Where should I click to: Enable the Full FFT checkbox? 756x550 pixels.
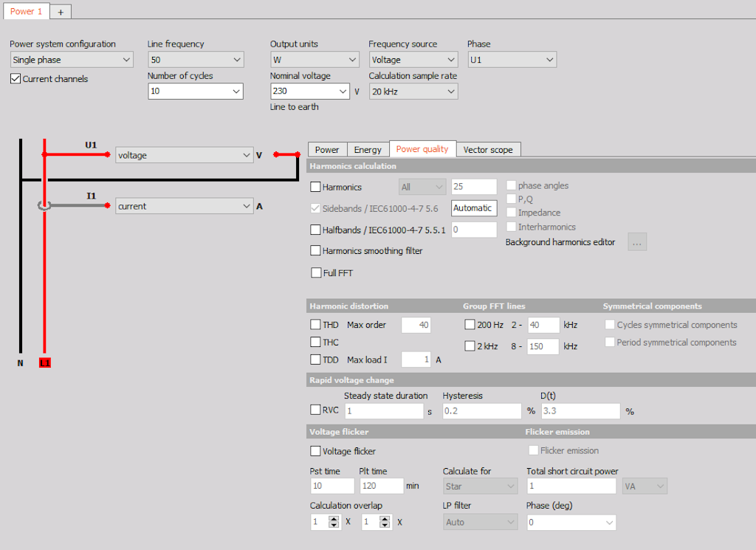(316, 273)
